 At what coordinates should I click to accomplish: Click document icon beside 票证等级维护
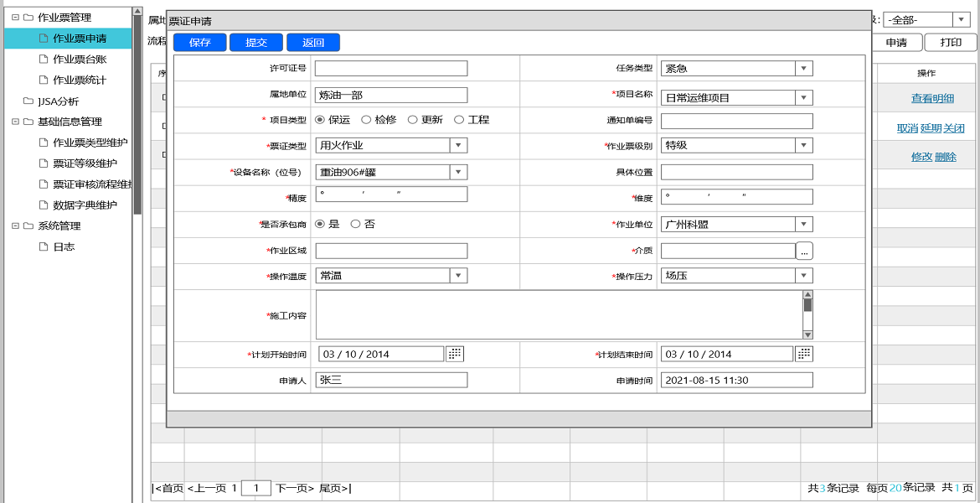43,163
